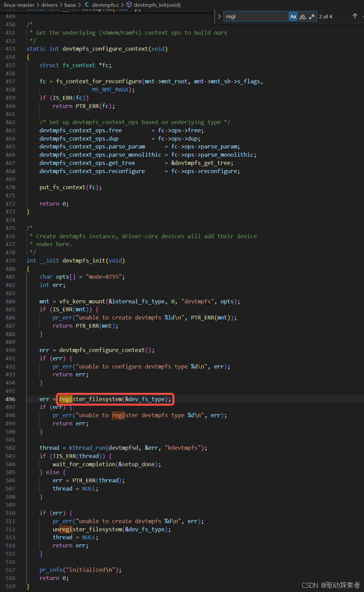Viewport: 364px width, 592px height.
Task: Click line number 479 in gutter
Action: coord(10,261)
